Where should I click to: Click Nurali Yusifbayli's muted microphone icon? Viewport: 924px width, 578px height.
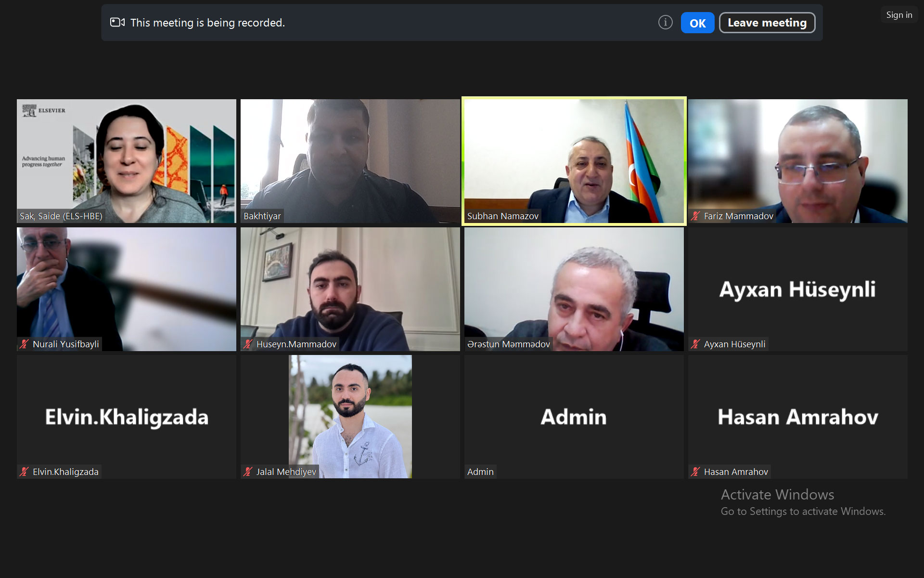tap(24, 344)
